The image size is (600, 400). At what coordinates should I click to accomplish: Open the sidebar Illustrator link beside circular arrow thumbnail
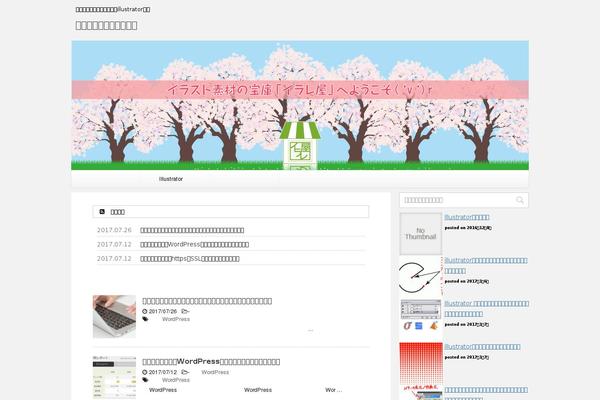486,265
